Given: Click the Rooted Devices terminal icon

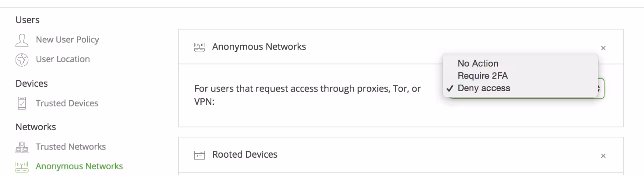Looking at the screenshot, I should [x=200, y=155].
